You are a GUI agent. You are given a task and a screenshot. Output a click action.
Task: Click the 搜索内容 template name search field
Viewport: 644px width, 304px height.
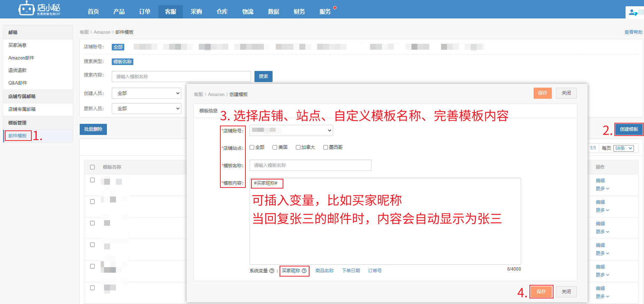181,77
